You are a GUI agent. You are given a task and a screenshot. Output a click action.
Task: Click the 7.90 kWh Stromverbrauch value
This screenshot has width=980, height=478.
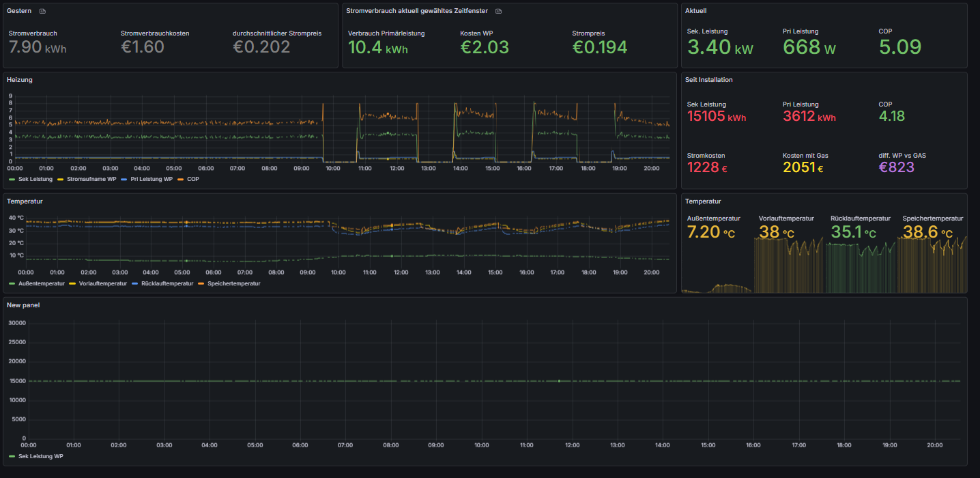[38, 47]
